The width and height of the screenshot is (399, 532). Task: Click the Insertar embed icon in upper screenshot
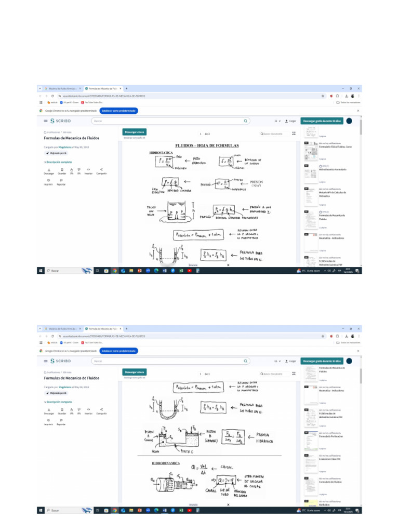coord(88,170)
